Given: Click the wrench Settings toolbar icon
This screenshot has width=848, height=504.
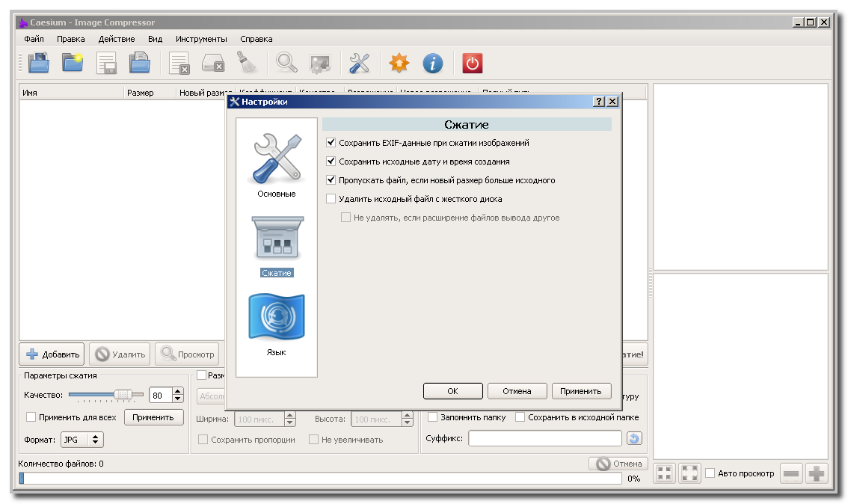Looking at the screenshot, I should (x=359, y=63).
